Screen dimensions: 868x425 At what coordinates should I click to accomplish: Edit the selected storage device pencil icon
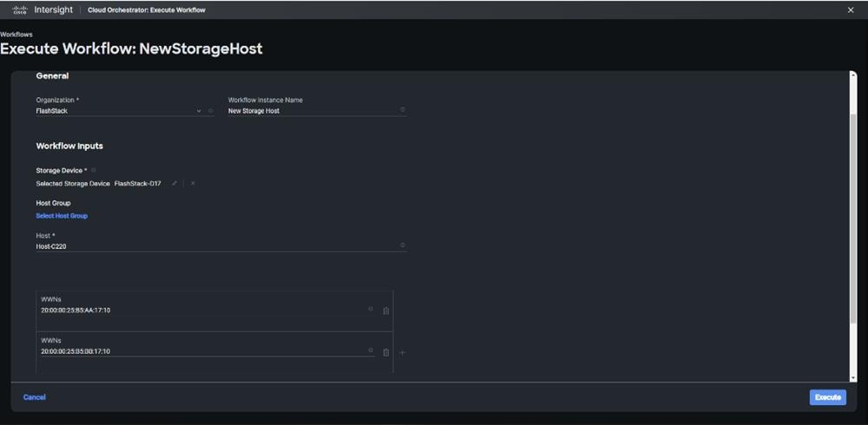tap(174, 183)
